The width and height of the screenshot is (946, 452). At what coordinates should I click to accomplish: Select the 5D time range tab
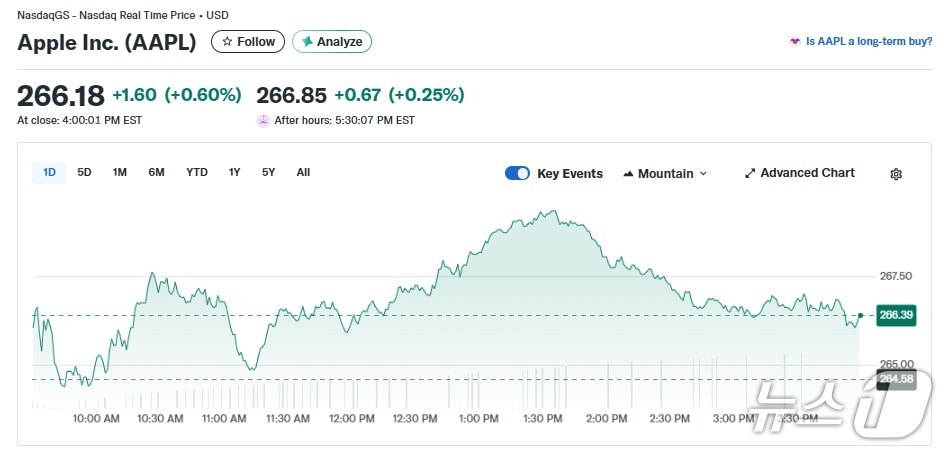coord(85,172)
